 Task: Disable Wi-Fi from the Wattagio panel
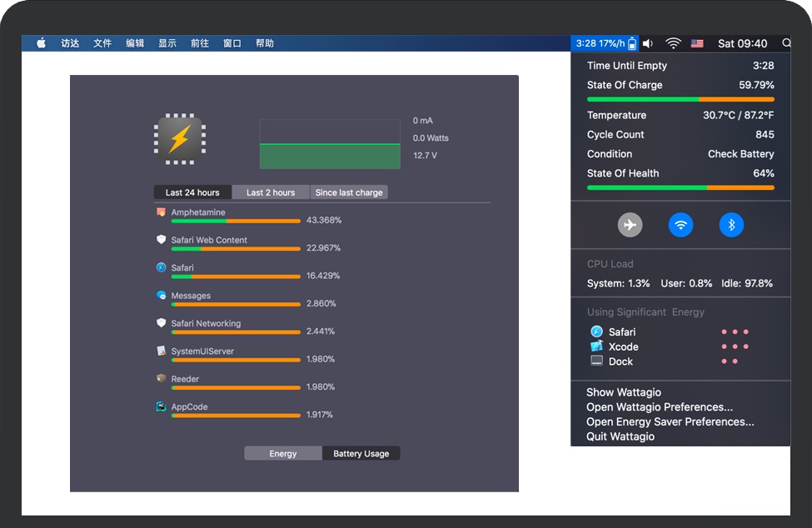click(x=680, y=224)
